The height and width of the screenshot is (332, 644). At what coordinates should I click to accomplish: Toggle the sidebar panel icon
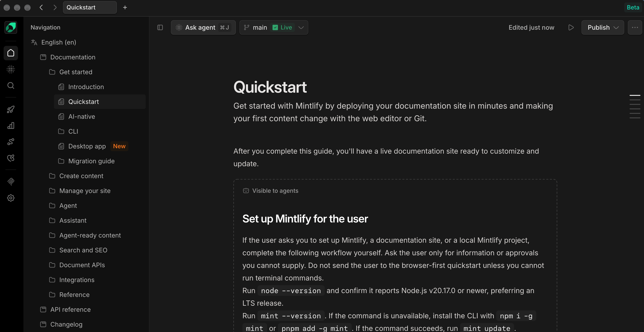point(160,27)
